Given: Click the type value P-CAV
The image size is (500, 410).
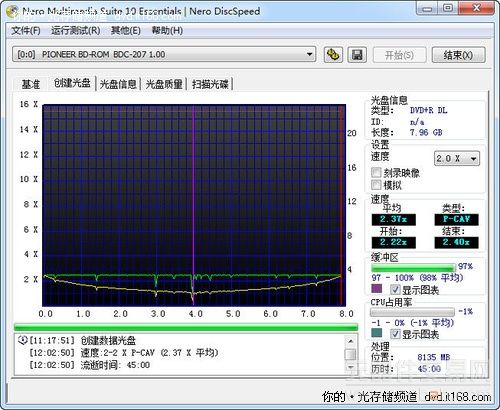Looking at the screenshot, I should tap(456, 219).
